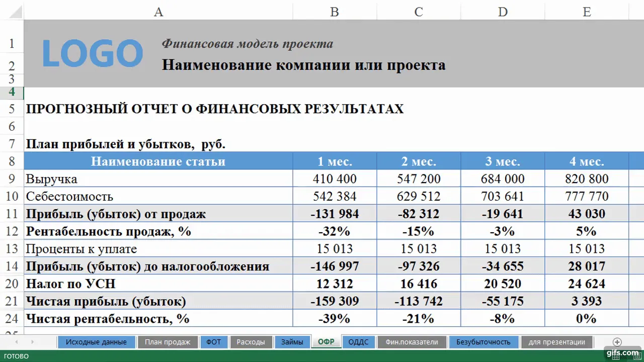
Task: Go to the Расходы sheet tab
Action: [x=251, y=342]
